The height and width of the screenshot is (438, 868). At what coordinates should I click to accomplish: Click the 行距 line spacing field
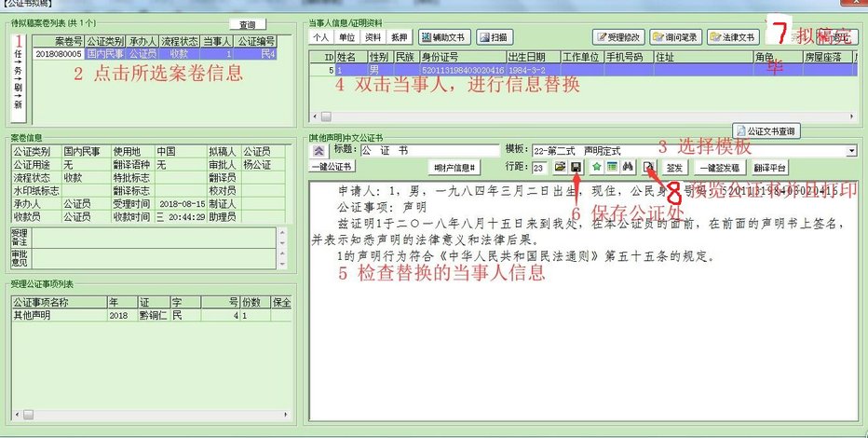(x=540, y=167)
